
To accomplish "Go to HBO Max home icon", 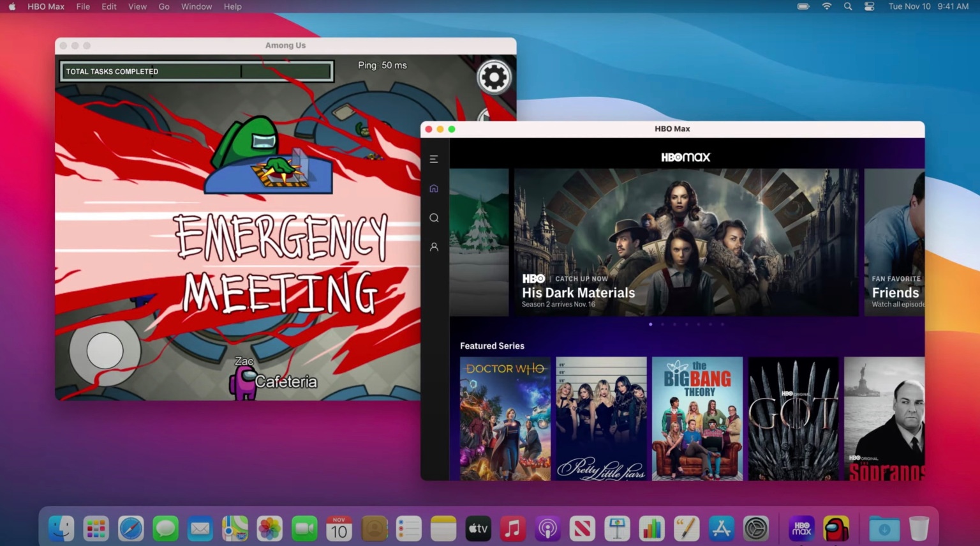I will (x=434, y=188).
